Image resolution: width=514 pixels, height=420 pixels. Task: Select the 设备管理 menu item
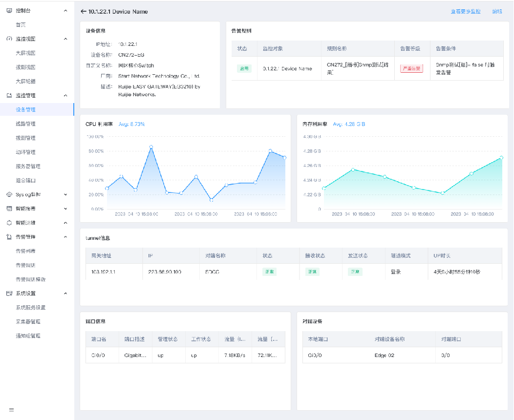pyautogui.click(x=37, y=109)
